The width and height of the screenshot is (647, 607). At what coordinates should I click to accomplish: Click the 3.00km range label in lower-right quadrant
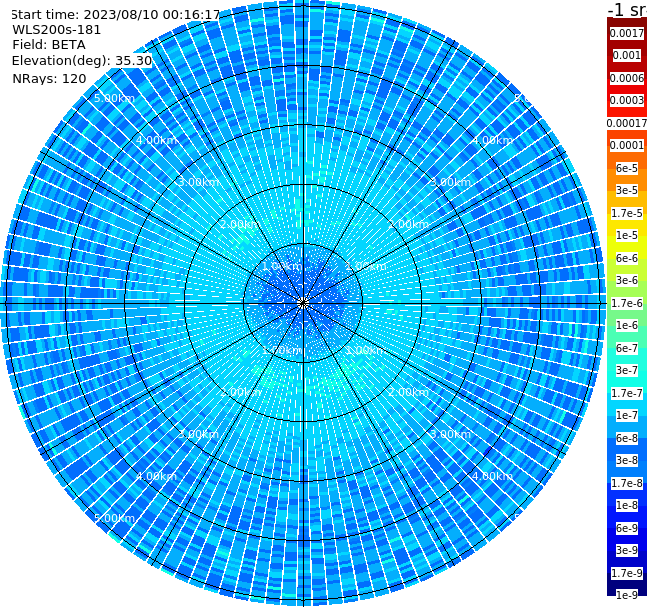[x=450, y=434]
